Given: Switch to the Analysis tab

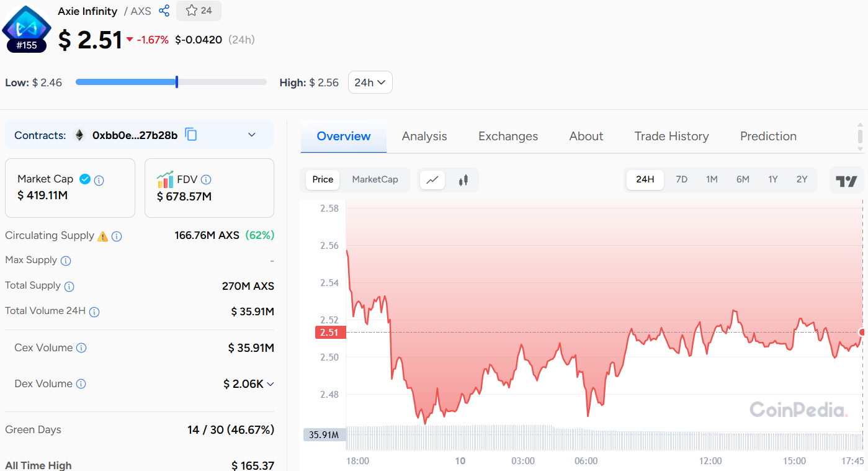Looking at the screenshot, I should (424, 136).
